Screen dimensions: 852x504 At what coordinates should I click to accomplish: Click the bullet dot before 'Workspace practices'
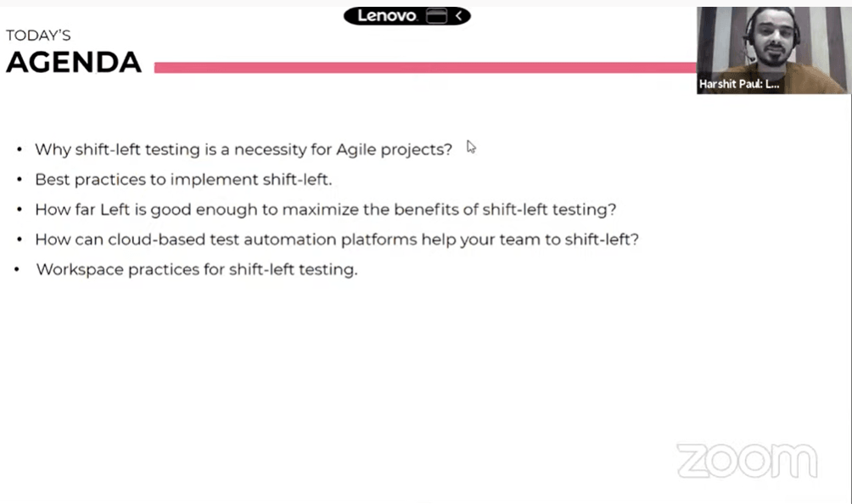coord(19,270)
